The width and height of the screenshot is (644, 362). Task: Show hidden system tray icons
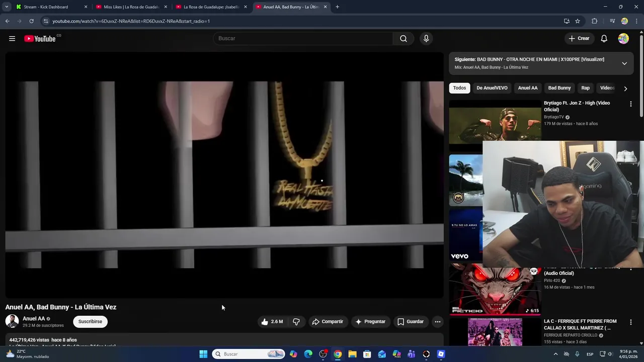[x=555, y=354]
